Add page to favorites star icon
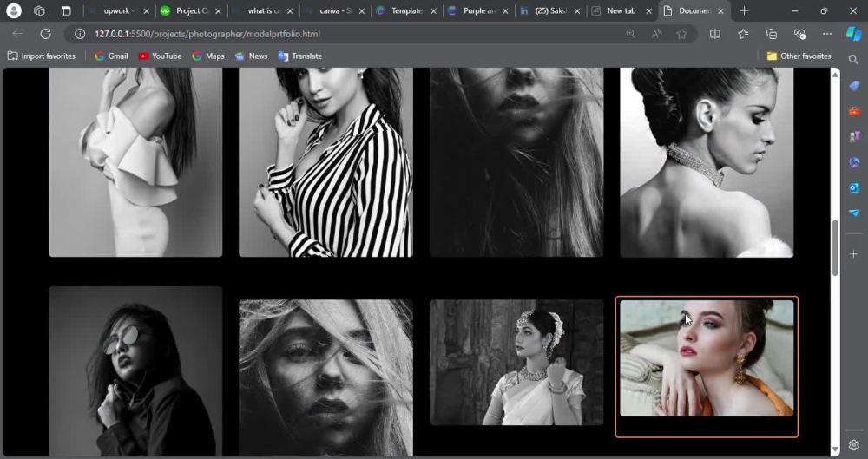Viewport: 868px width, 459px height. (681, 34)
